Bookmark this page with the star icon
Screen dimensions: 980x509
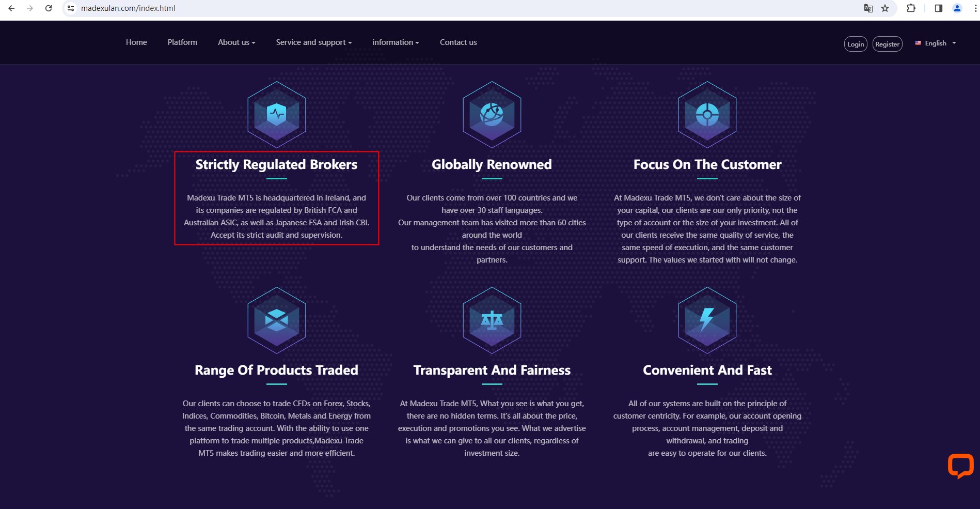point(885,8)
